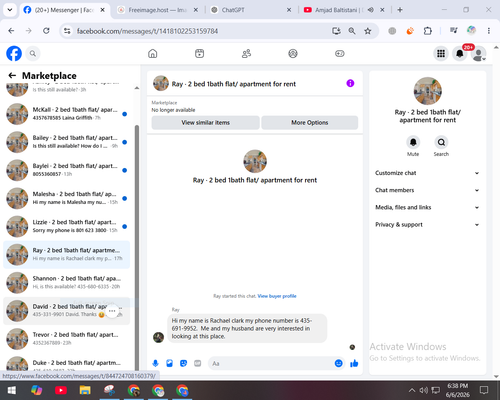Click the chat list scrollbar
The width and height of the screenshot is (500, 400).
point(137,247)
